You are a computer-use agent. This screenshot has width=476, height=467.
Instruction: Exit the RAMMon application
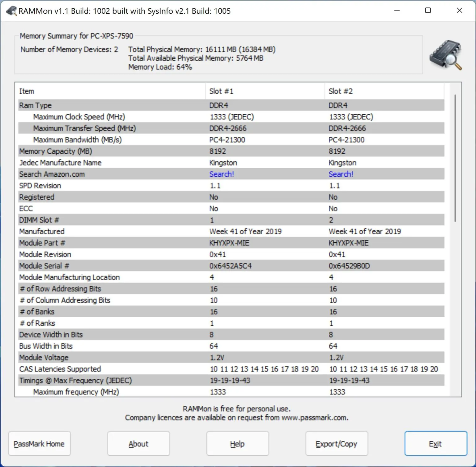(x=435, y=444)
